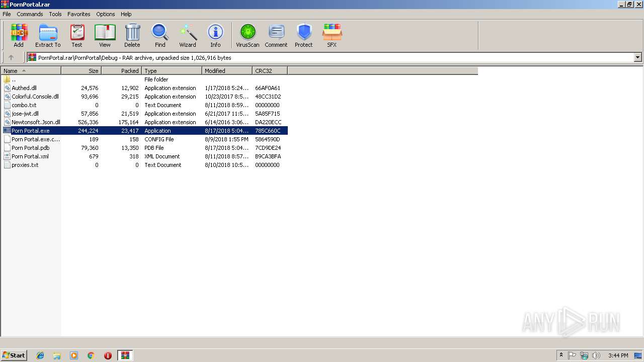The width and height of the screenshot is (644, 362).
Task: Sort files by Size column
Action: (82, 71)
